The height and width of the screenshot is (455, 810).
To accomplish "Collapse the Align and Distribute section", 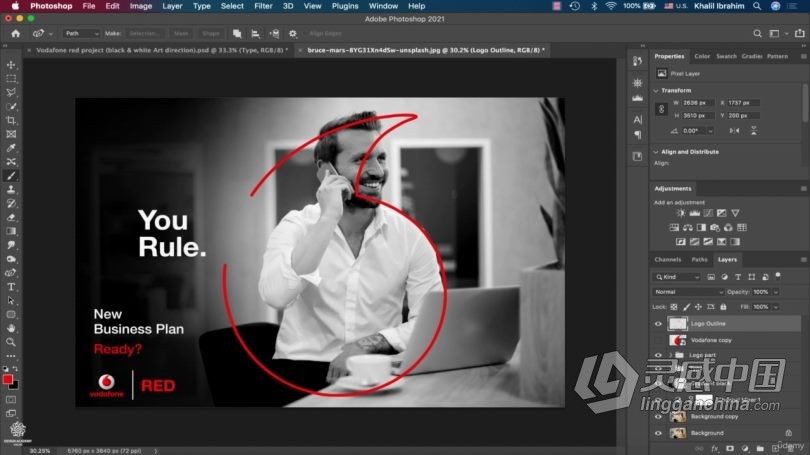I will click(656, 152).
